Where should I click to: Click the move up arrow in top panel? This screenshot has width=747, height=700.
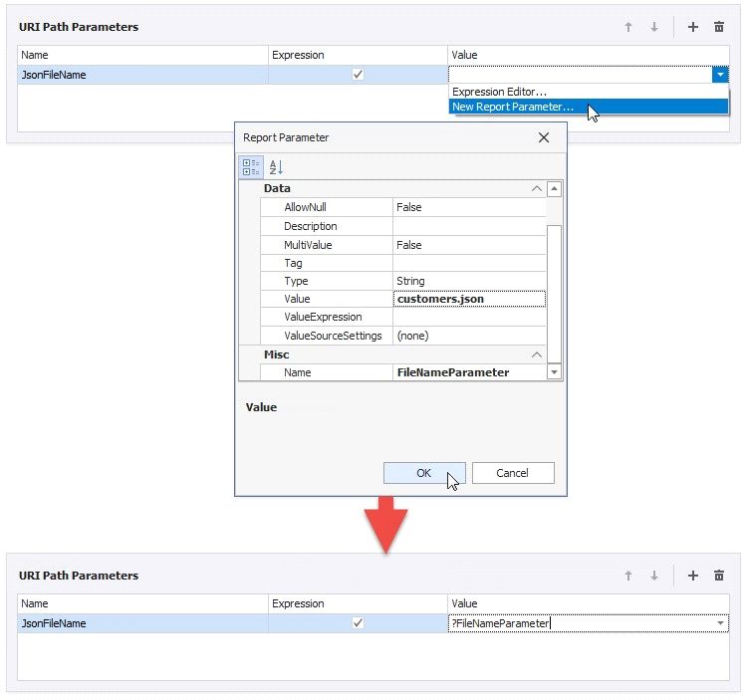tap(628, 27)
